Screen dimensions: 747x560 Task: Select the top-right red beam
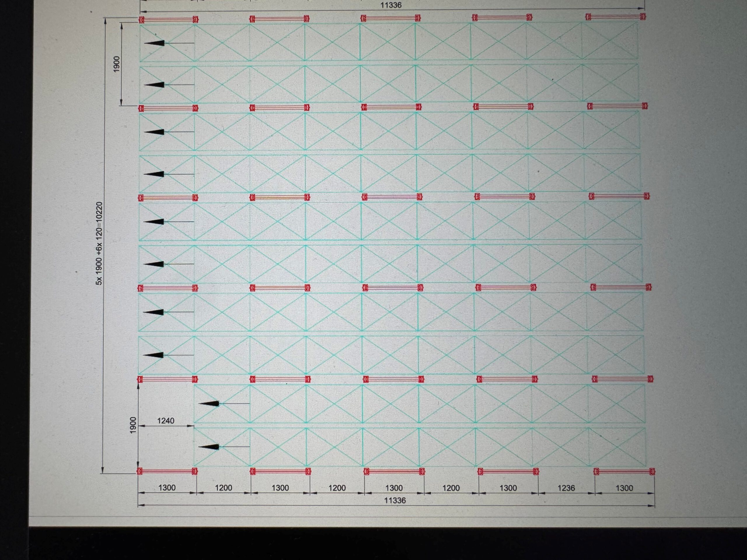615,17
